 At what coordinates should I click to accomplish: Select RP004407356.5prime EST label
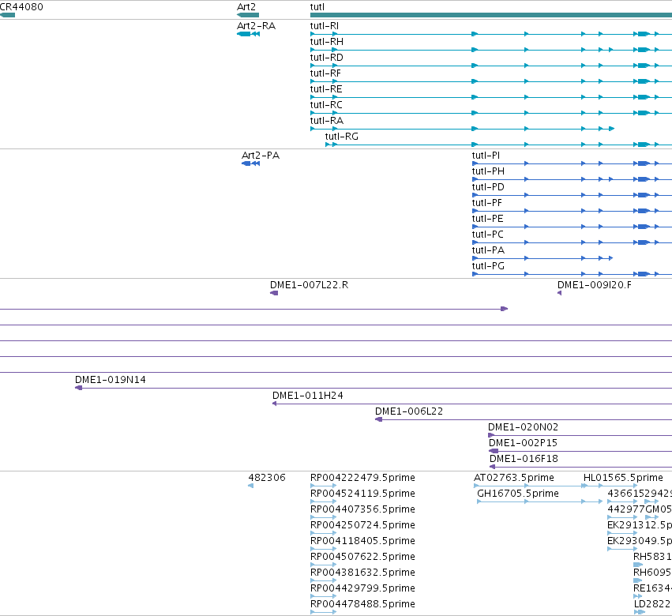362,509
